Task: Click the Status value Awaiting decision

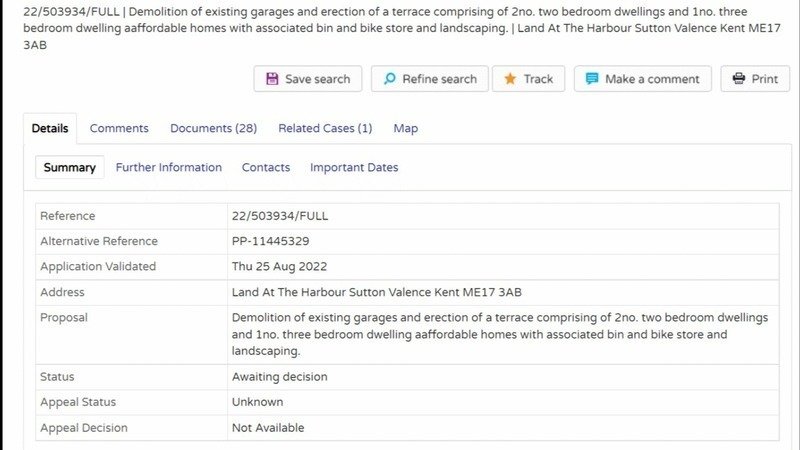Action: tap(279, 377)
